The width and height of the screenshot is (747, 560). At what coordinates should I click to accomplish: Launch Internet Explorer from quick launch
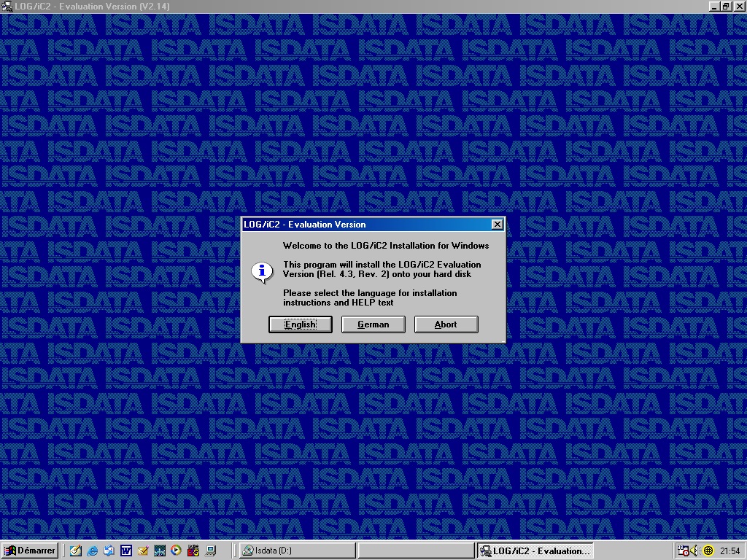click(x=93, y=551)
